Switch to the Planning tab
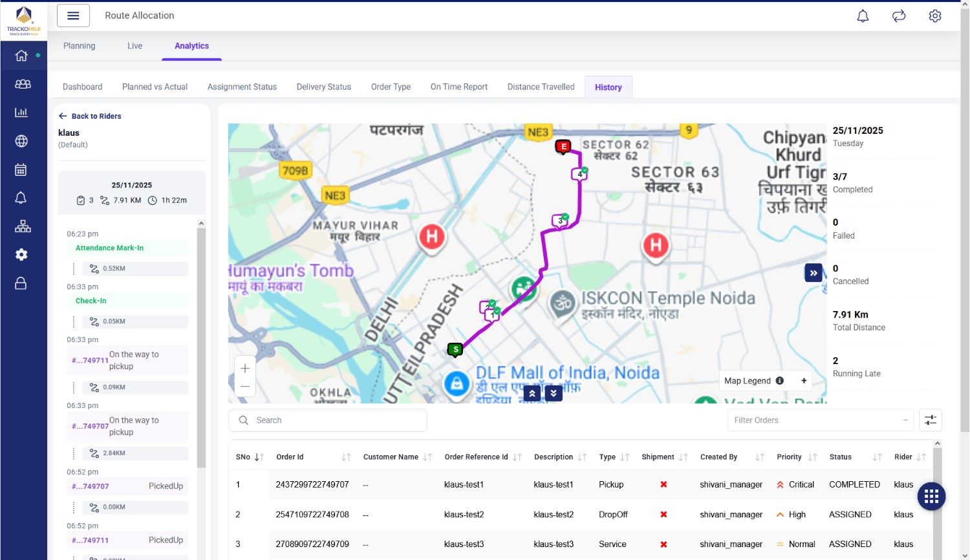 [79, 46]
